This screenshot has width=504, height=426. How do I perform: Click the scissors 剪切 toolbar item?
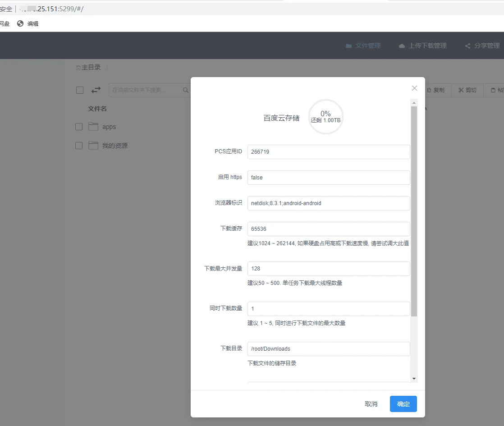[467, 90]
